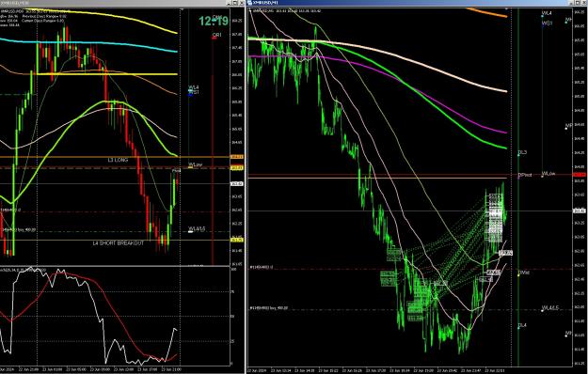Click the orange price tag on left chart axis
The image size is (588, 374).
tap(237, 157)
